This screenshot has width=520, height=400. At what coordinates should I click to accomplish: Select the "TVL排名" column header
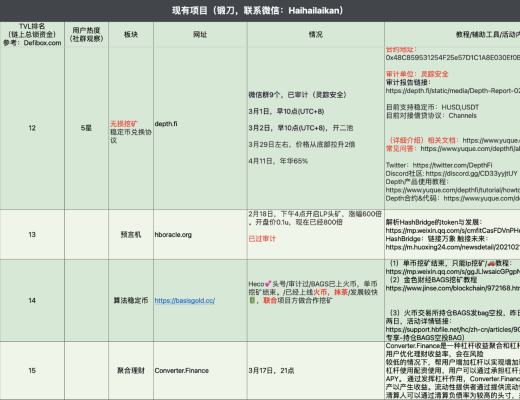[32, 35]
